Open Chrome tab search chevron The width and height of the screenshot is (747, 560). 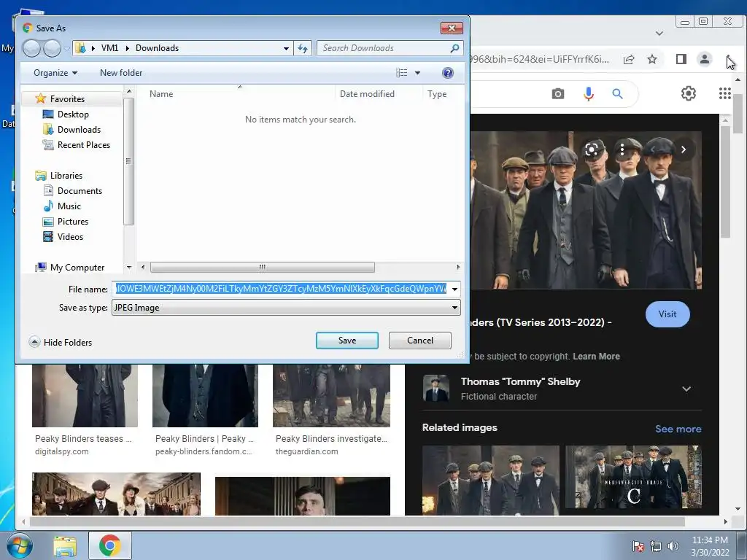[x=659, y=34]
